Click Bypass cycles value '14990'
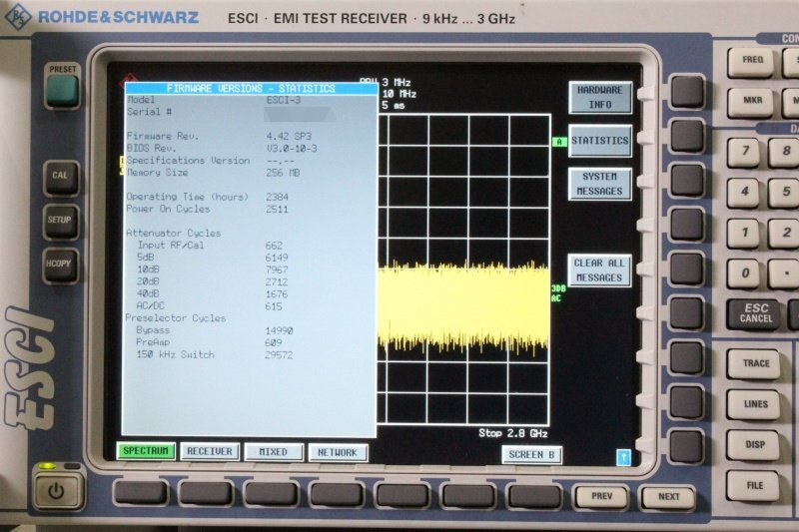Viewport: 799px width, 532px height. (x=279, y=331)
